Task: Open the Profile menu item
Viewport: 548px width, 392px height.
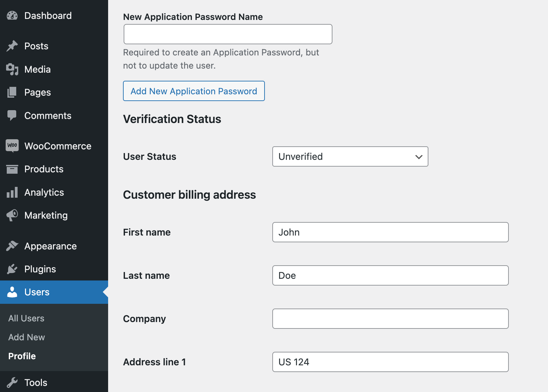Action: (22, 356)
